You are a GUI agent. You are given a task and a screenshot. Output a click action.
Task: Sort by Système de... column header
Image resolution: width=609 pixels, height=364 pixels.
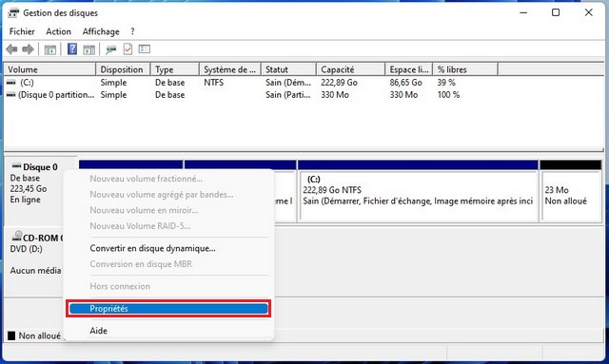click(x=230, y=69)
